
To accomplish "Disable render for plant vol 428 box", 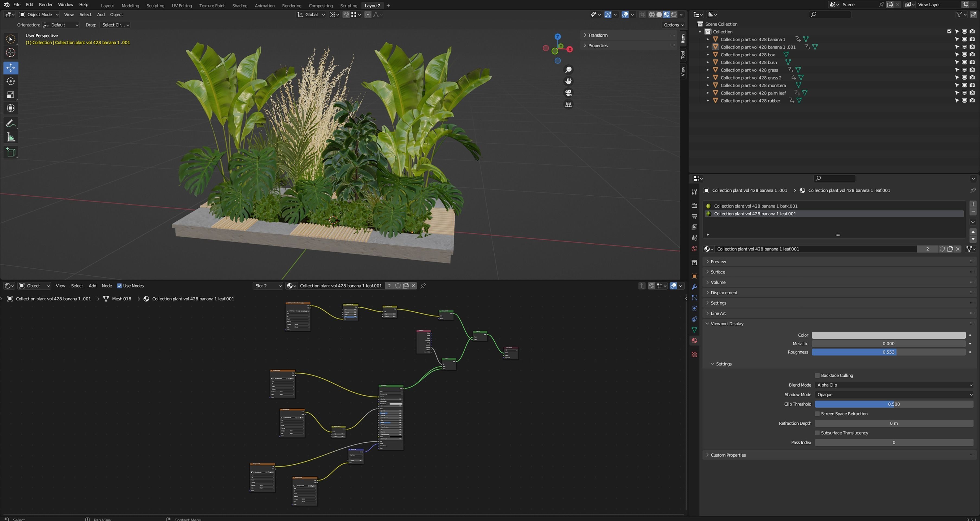I will pyautogui.click(x=972, y=55).
